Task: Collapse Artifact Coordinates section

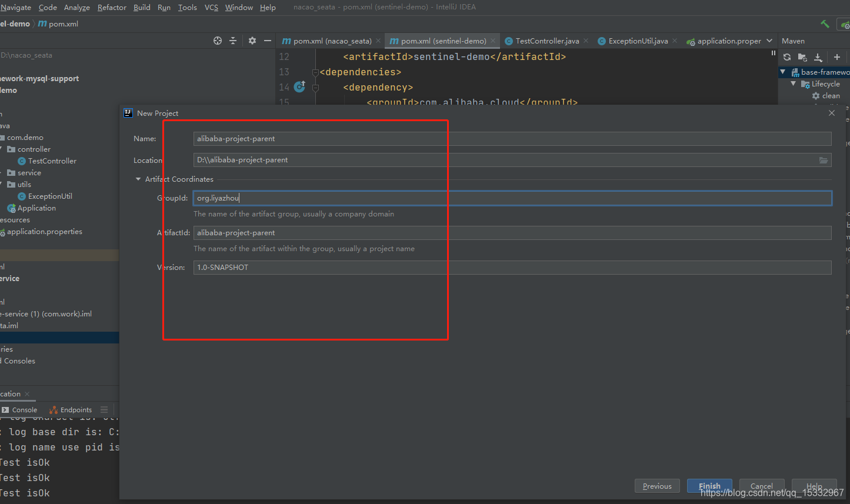Action: tap(138, 179)
